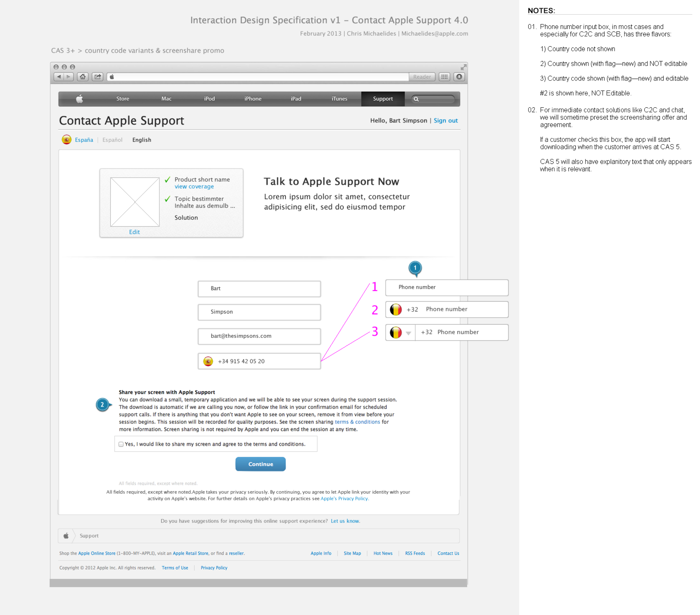Click the Spain flag icon beside España
This screenshot has width=700, height=615.
[66, 140]
